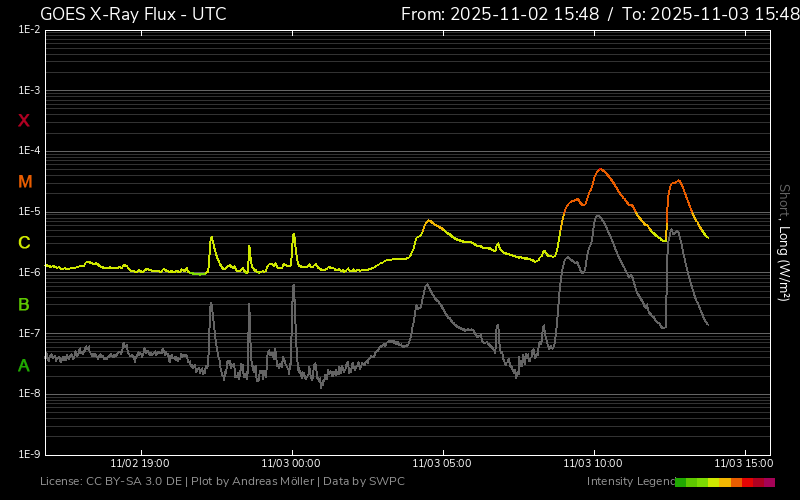Click the magenta legend swatch
This screenshot has width=800, height=500.
[769, 482]
